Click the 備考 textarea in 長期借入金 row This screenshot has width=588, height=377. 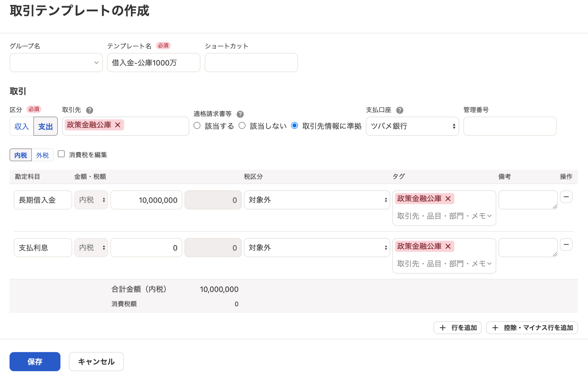click(x=528, y=200)
